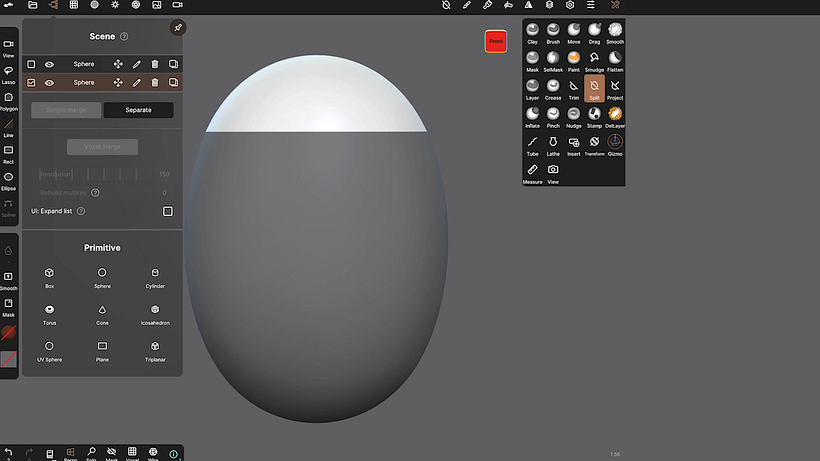820x461 pixels.
Task: Activate the Trim tool
Action: [574, 90]
